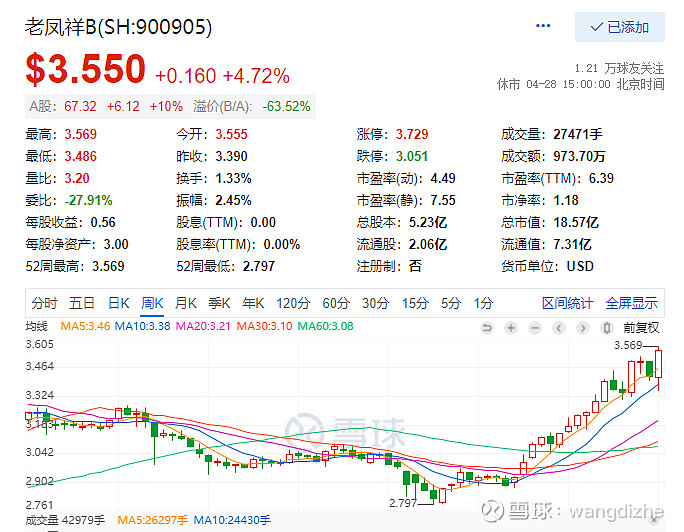Click the MA20:3.21 indicator label

(203, 326)
